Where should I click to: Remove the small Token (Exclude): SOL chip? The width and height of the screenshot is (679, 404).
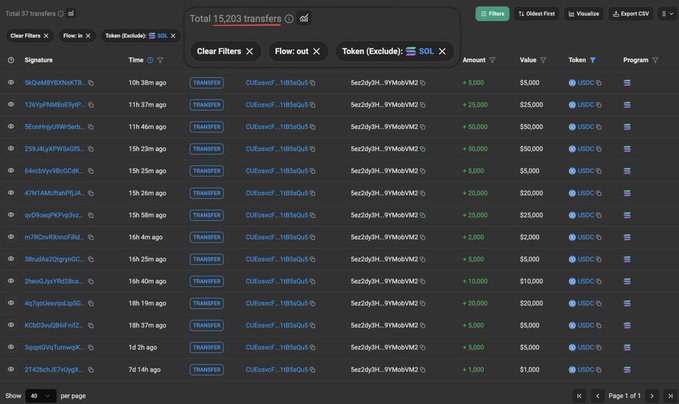173,36
